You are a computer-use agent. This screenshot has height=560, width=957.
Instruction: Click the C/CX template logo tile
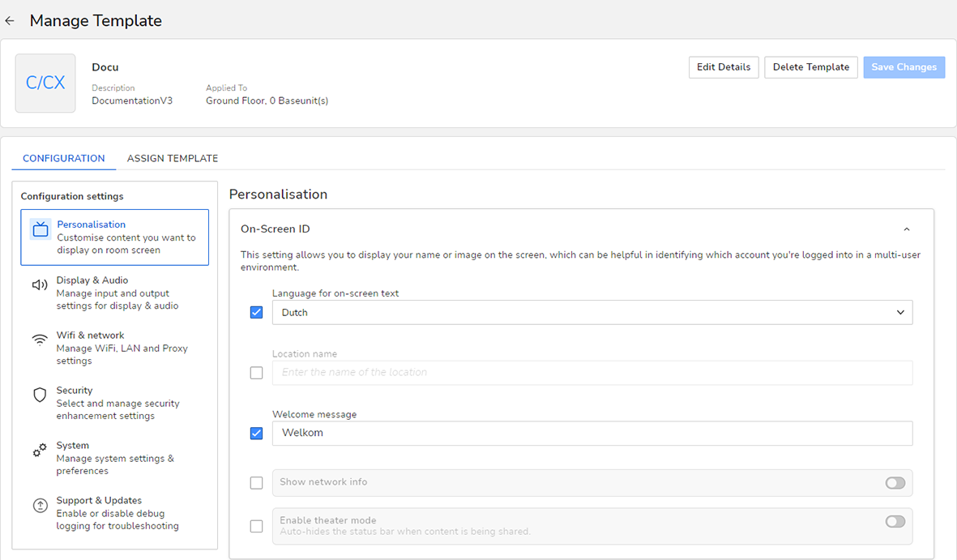pos(45,83)
